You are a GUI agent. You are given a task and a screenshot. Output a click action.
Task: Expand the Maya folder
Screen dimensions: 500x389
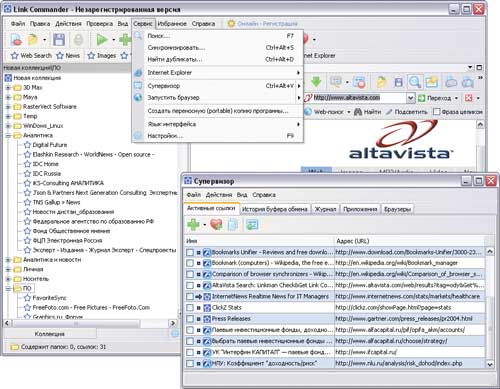[x=8, y=97]
